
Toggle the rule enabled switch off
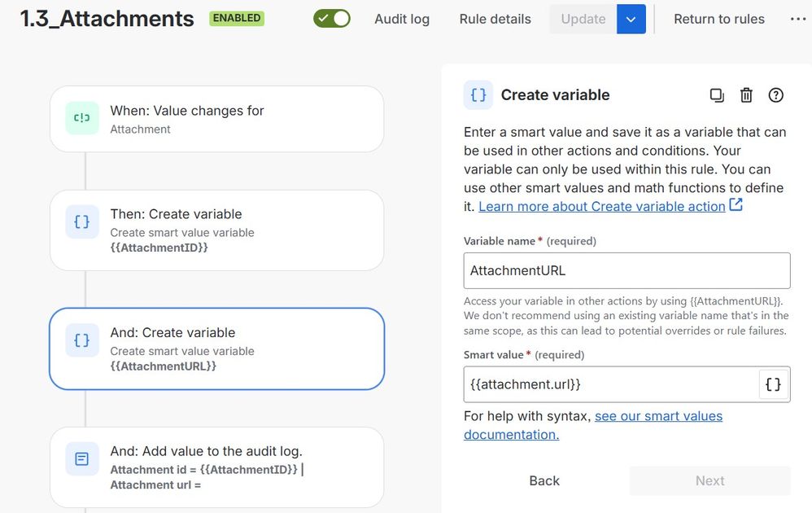point(332,19)
